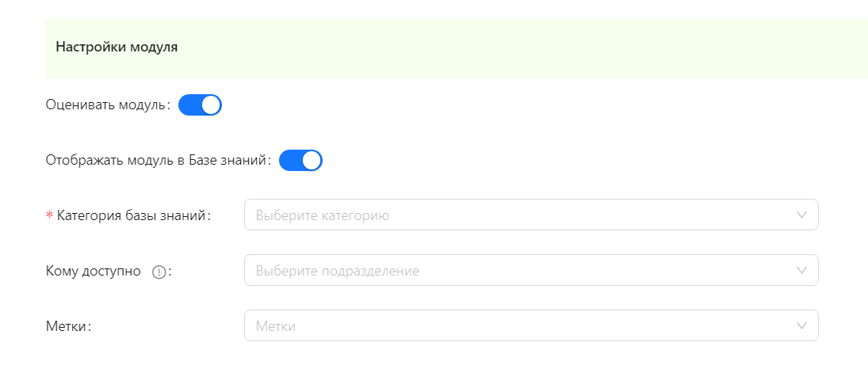Disable the Оценивать модуль switch
The width and height of the screenshot is (868, 365).
tap(200, 105)
